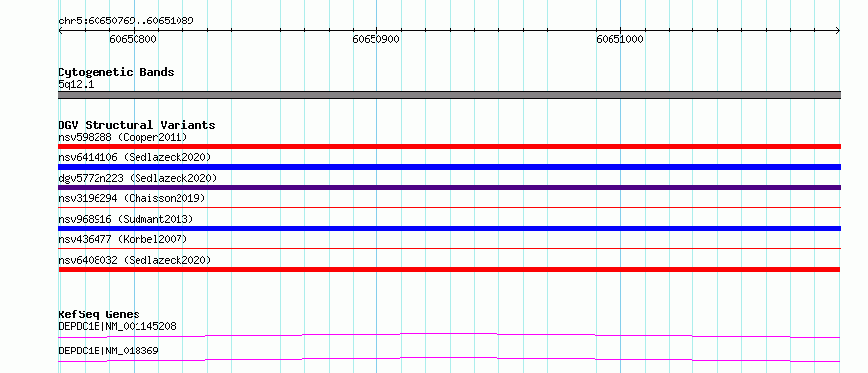Select the thin red nsv436477 variant line
The height and width of the screenshot is (373, 868).
coord(449,248)
